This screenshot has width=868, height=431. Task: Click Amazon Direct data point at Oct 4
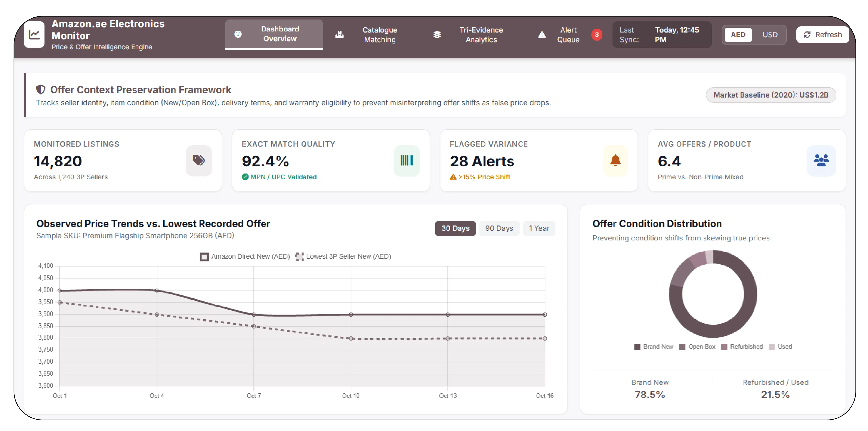point(157,291)
